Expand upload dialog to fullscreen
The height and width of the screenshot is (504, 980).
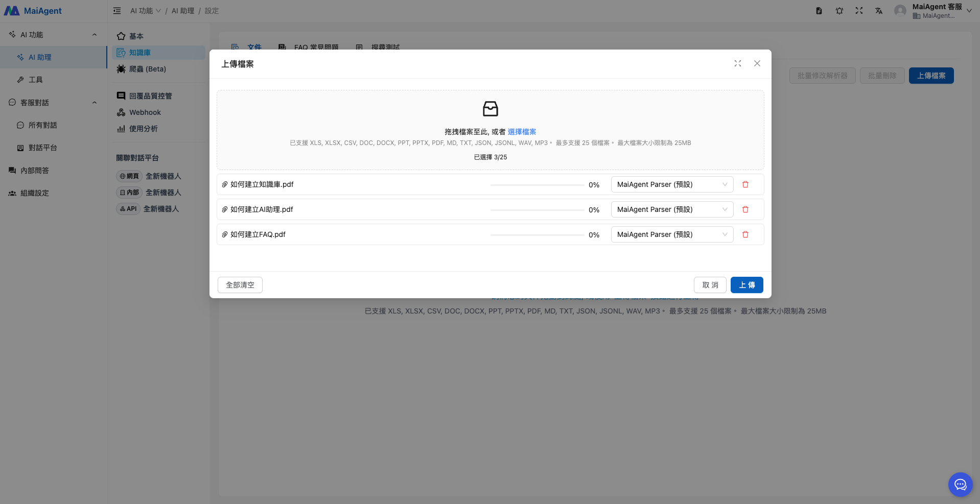click(x=737, y=63)
